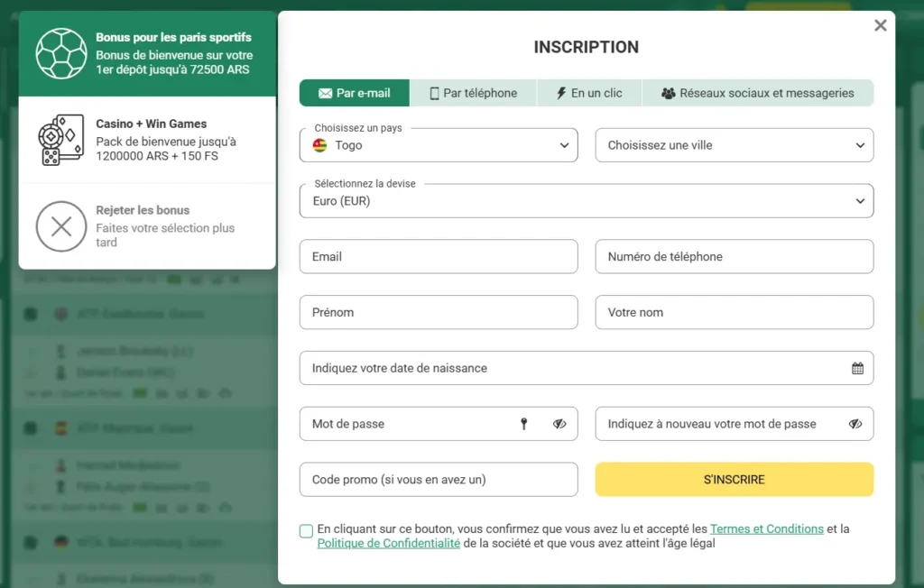Click into the Code promo input field
Image resolution: width=924 pixels, height=588 pixels.
pyautogui.click(x=439, y=480)
